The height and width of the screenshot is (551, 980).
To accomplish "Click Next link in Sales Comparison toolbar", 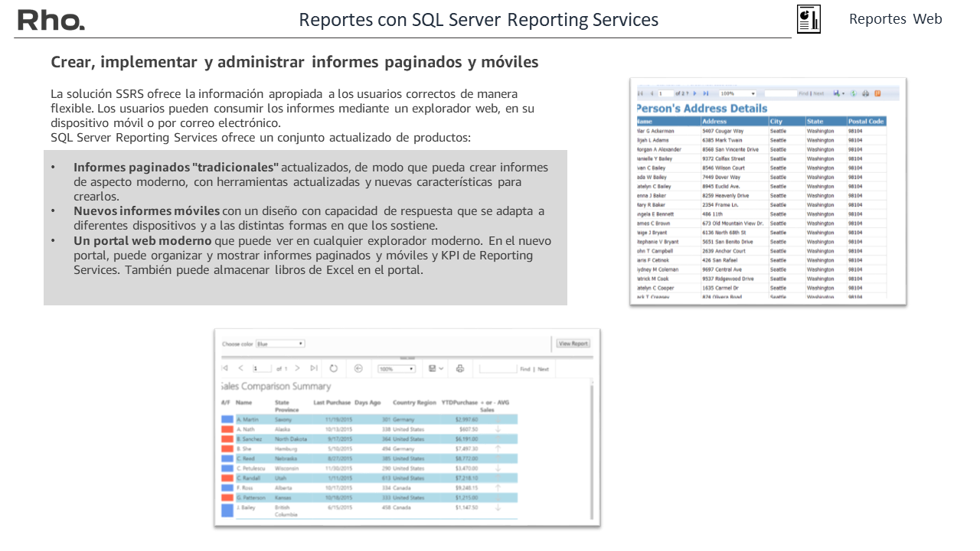I will coord(543,369).
